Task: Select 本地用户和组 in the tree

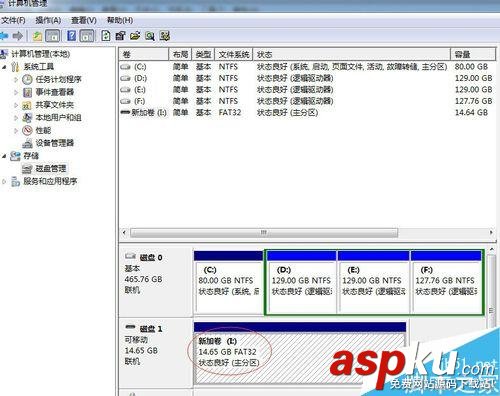Action: click(58, 118)
